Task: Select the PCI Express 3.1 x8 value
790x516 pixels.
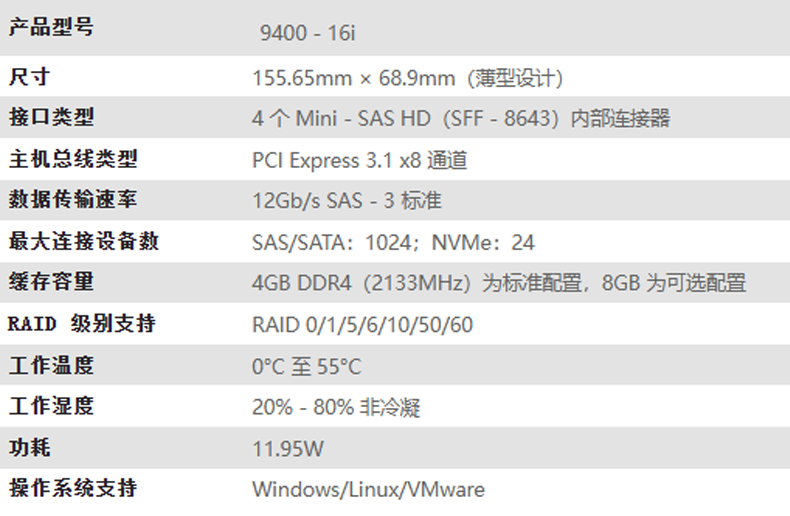Action: click(x=359, y=160)
